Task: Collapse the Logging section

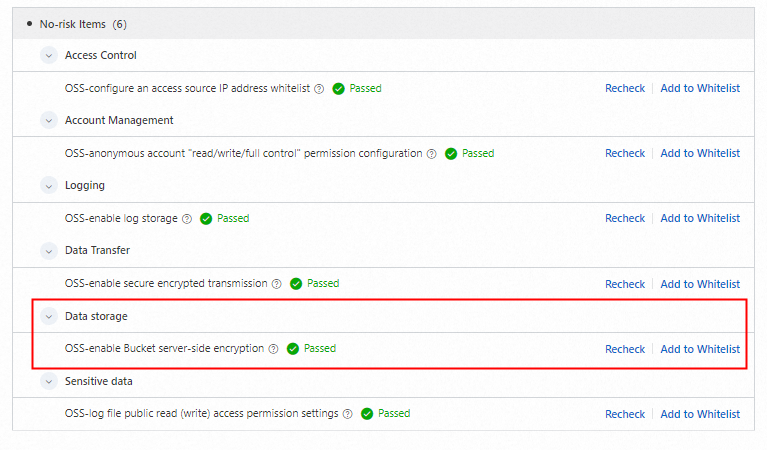Action: pyautogui.click(x=48, y=186)
